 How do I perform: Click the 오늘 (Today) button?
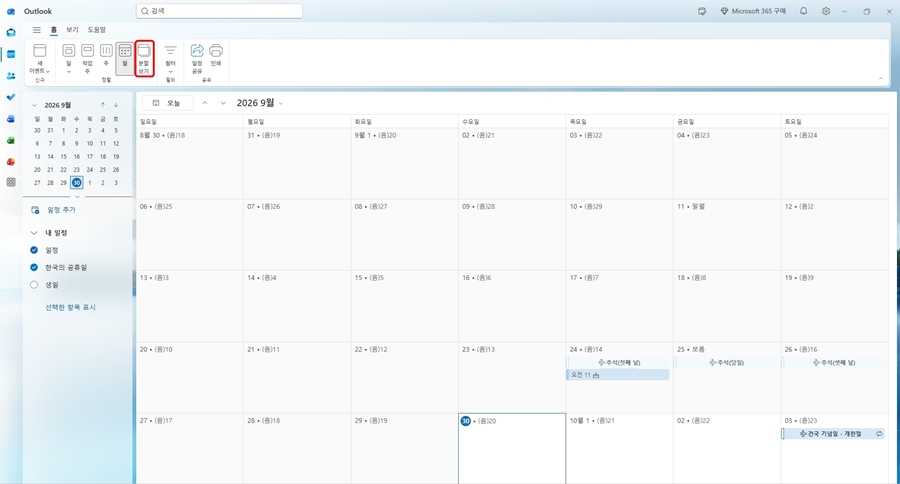[x=167, y=103]
